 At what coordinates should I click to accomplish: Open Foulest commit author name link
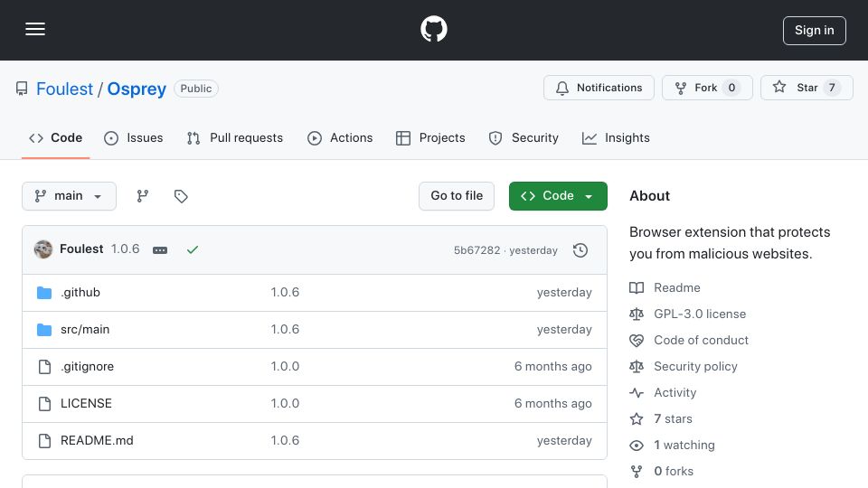tap(81, 249)
